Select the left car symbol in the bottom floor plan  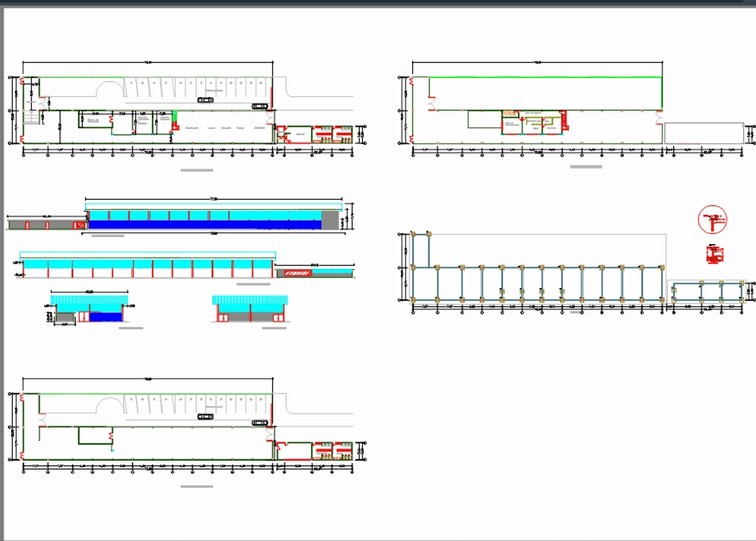(x=205, y=417)
